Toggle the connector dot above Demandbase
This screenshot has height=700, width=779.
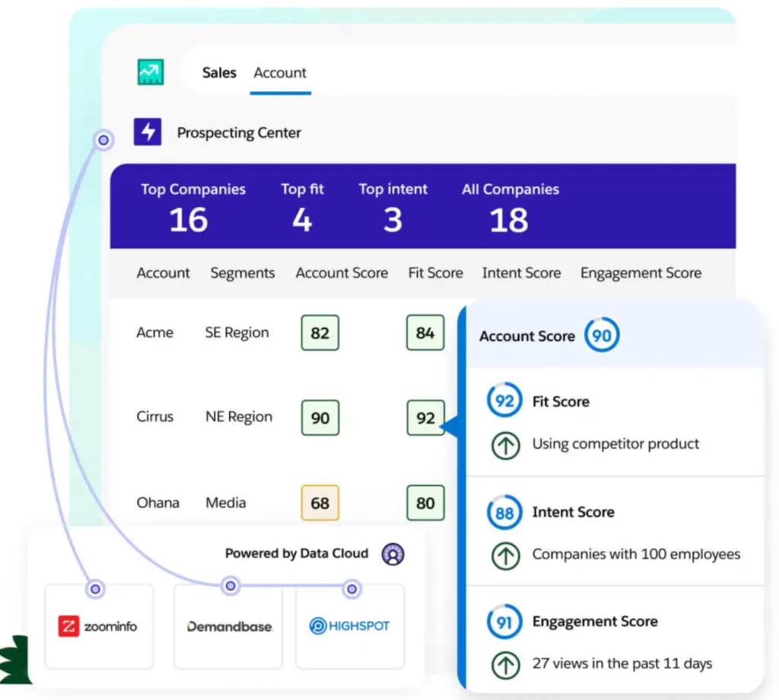[x=230, y=585]
